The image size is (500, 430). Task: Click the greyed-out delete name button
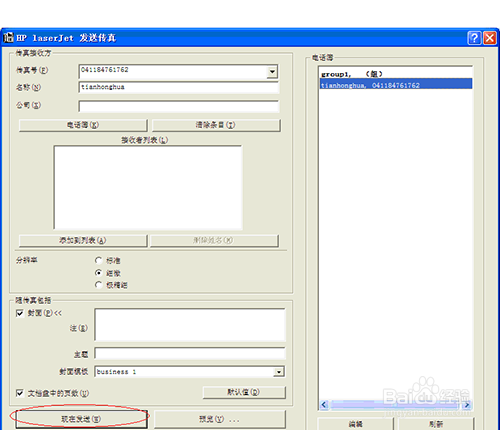(x=214, y=241)
